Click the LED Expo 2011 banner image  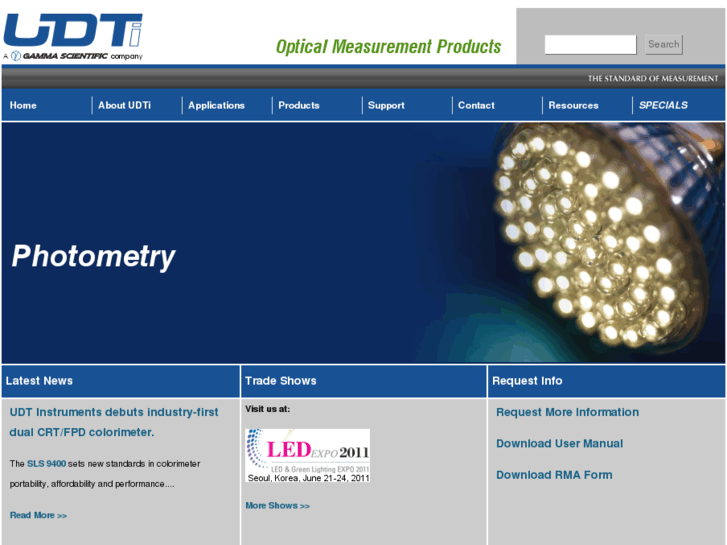click(x=307, y=455)
